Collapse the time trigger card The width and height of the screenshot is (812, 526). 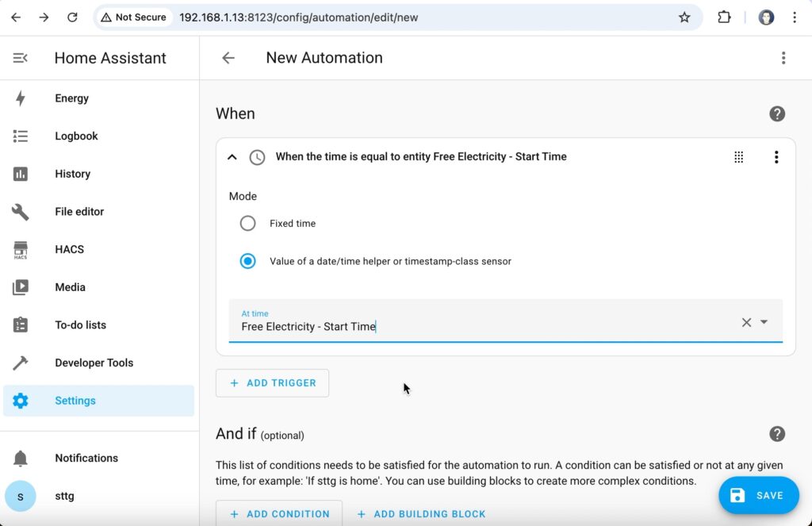[232, 157]
